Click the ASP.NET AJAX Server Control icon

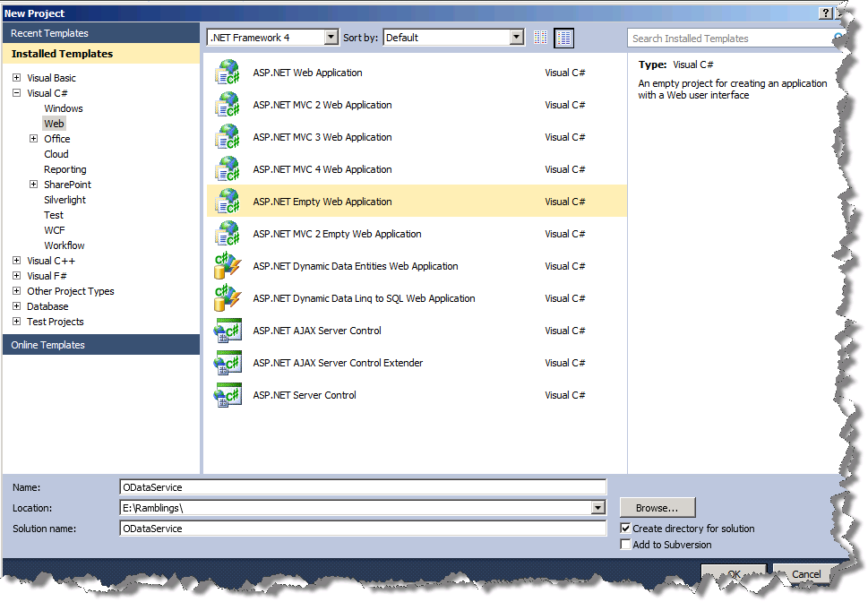pyautogui.click(x=228, y=331)
